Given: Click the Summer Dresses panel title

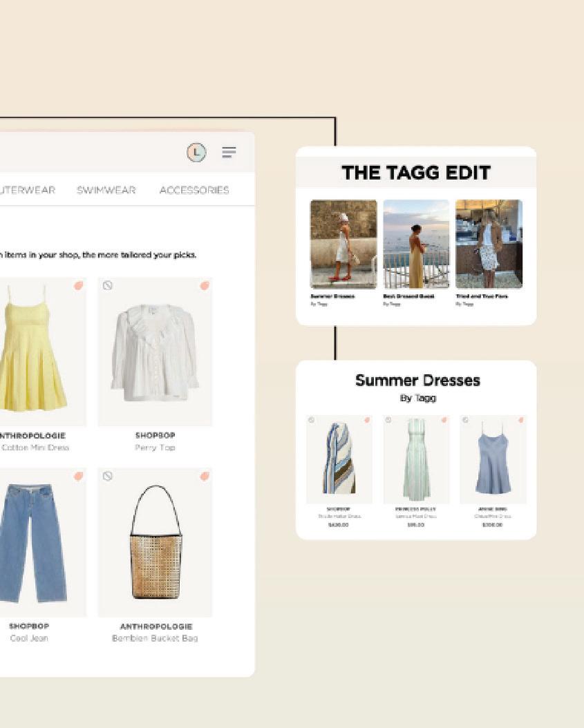Looking at the screenshot, I should coord(417,381).
